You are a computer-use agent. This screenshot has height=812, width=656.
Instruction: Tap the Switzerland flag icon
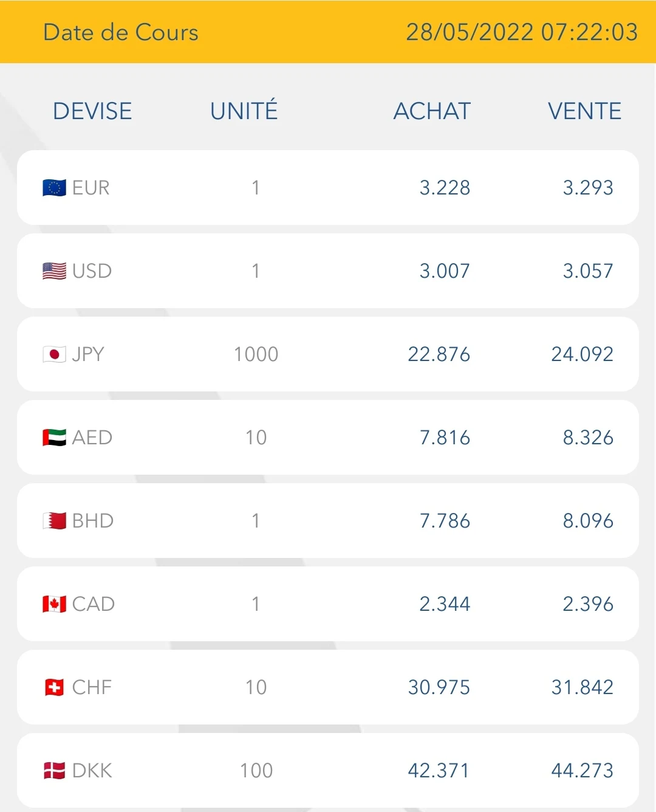[x=54, y=687]
